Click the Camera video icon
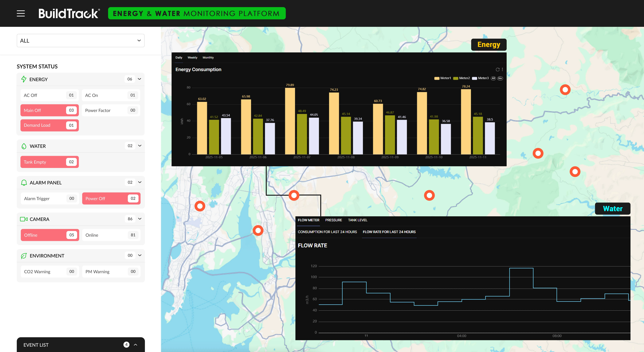The image size is (644, 352). click(24, 219)
